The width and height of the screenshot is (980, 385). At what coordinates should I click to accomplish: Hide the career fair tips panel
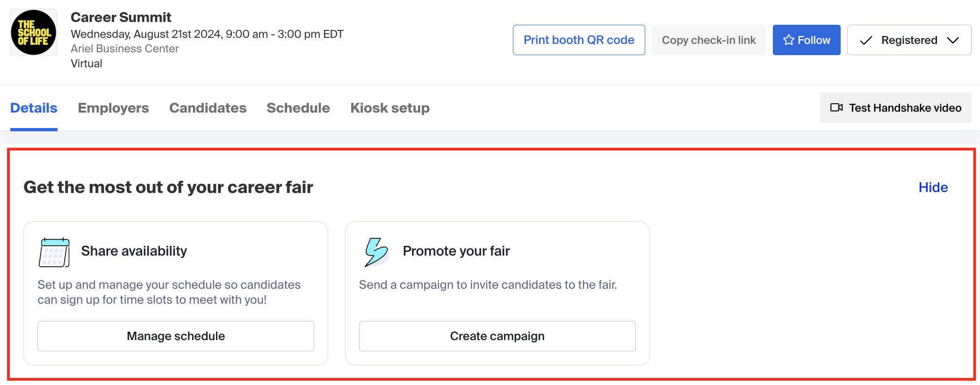[933, 187]
